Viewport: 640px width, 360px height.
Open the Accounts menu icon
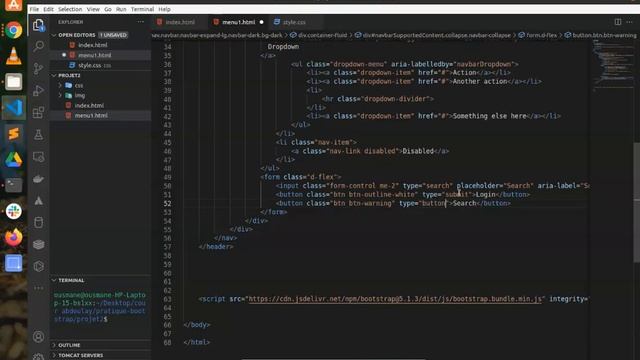pos(38,337)
